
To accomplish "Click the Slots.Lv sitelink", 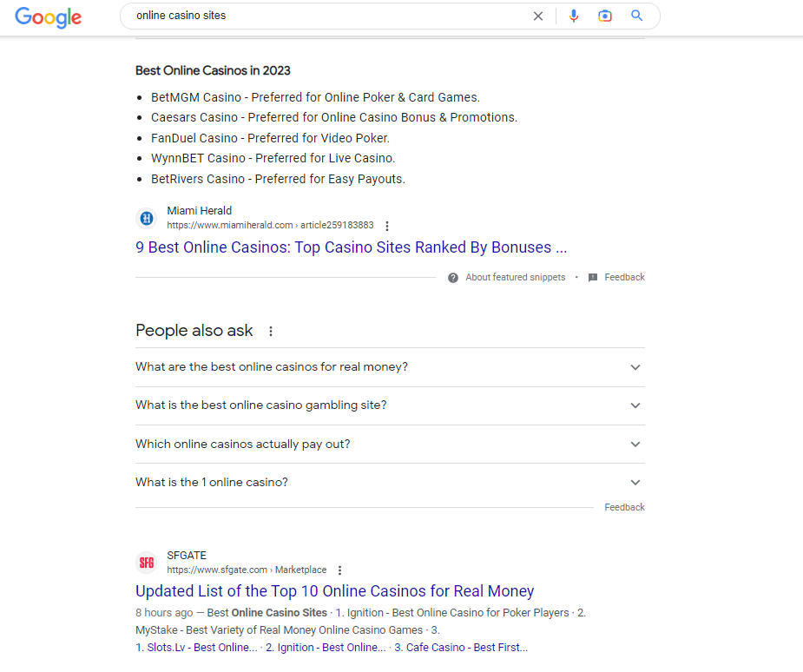I will point(197,648).
